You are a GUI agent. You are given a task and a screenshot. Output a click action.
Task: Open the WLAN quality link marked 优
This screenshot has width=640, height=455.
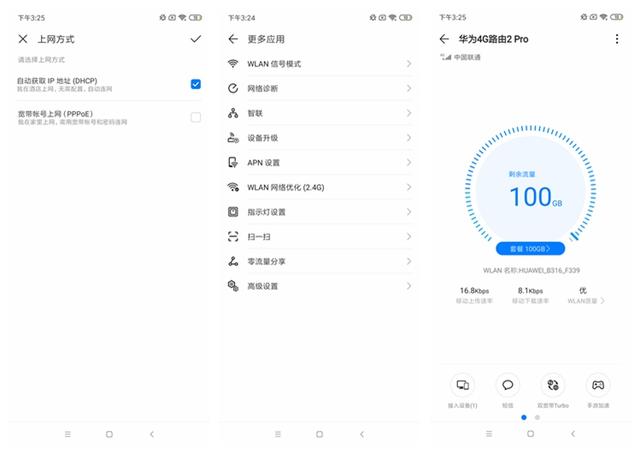[x=585, y=295]
